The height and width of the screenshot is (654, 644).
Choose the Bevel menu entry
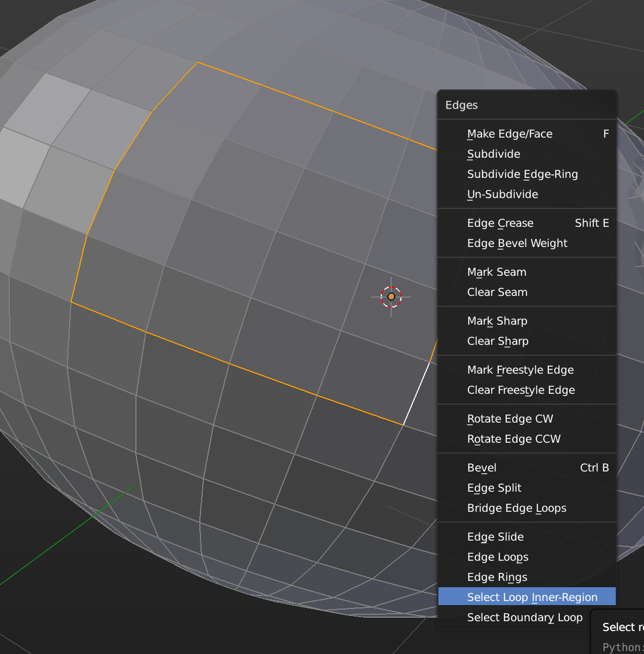pos(526,467)
